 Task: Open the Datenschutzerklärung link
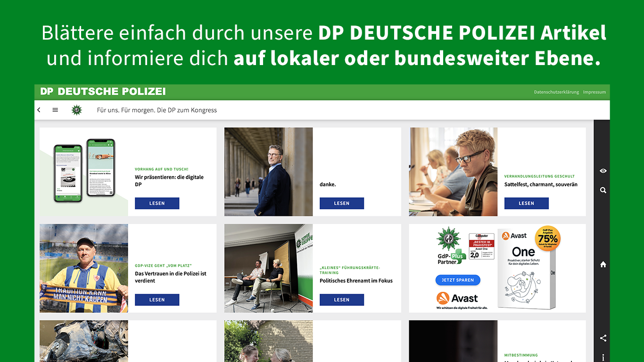[556, 92]
